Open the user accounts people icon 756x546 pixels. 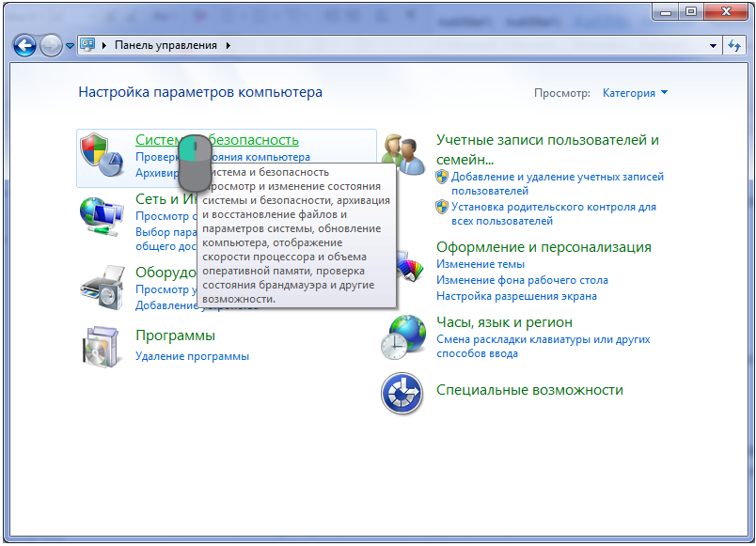pos(403,154)
